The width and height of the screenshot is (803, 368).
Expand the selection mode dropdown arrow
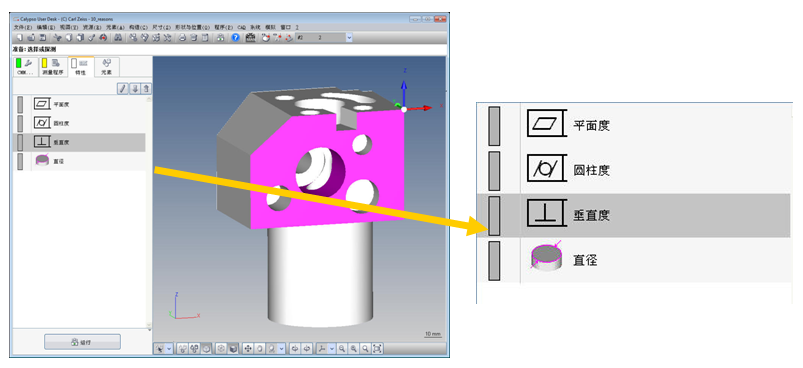(x=170, y=349)
